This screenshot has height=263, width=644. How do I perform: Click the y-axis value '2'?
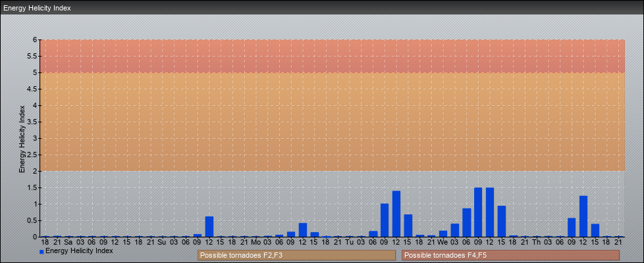(36, 171)
